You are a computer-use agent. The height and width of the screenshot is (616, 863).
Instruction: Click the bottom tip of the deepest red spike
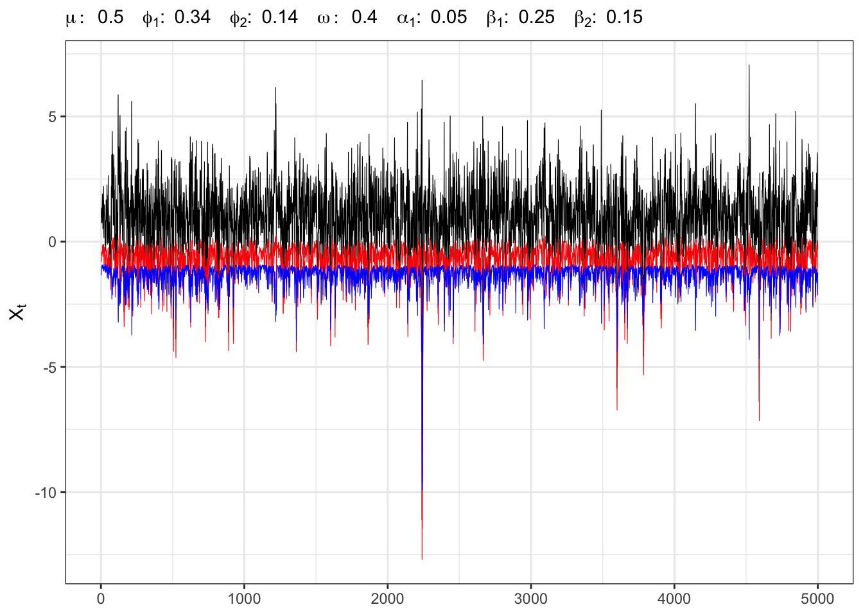tap(422, 558)
